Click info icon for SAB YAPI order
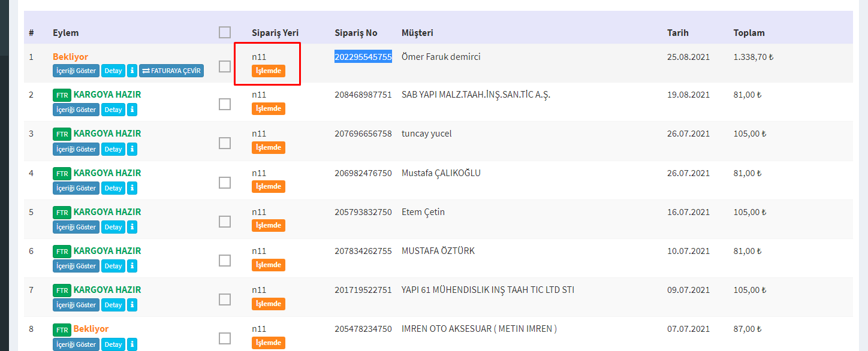Screen dimensions: 868x351 [132, 110]
